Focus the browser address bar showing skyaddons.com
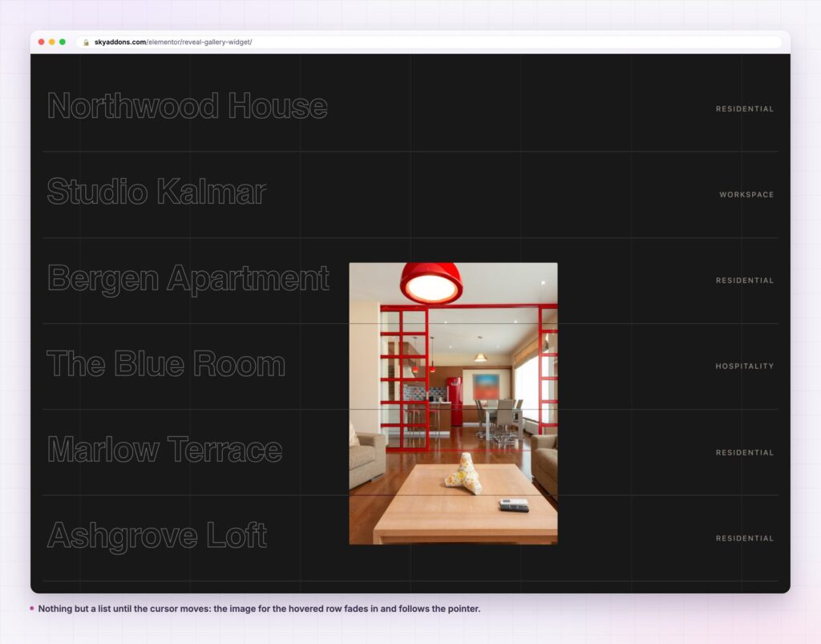The width and height of the screenshot is (821, 644). [430, 42]
